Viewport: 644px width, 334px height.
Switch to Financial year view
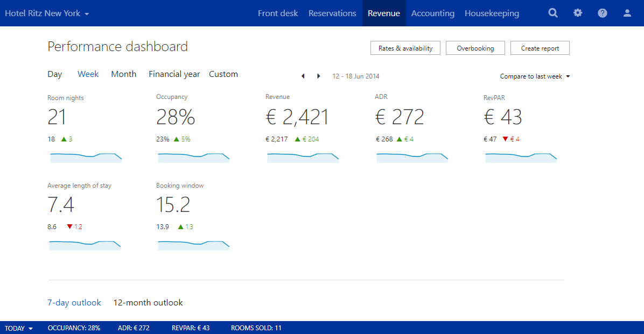[174, 74]
